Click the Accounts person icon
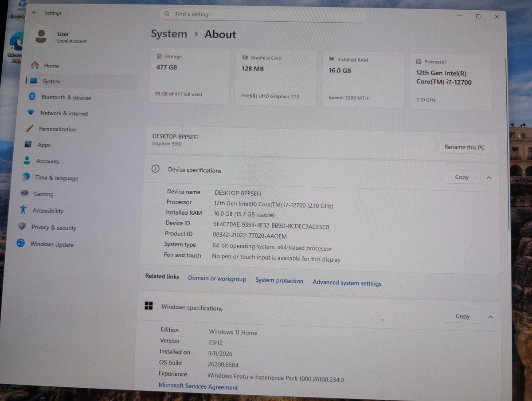The image size is (532, 401). pos(27,161)
